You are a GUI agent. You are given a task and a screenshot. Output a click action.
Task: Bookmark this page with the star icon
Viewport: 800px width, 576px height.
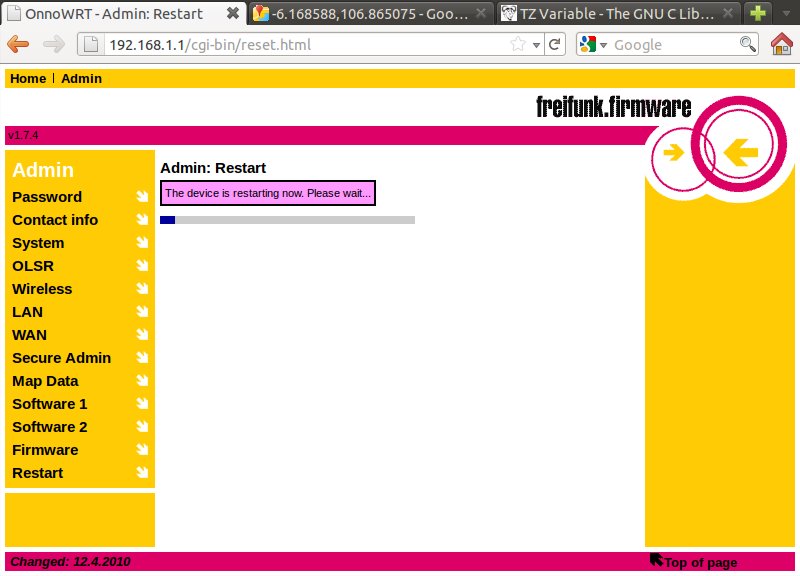518,44
